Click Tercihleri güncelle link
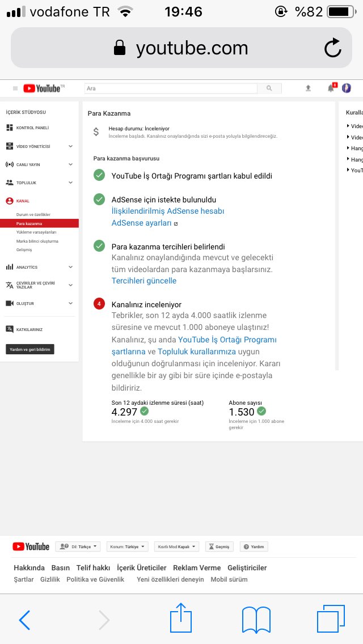The width and height of the screenshot is (363, 644). pyautogui.click(x=144, y=281)
